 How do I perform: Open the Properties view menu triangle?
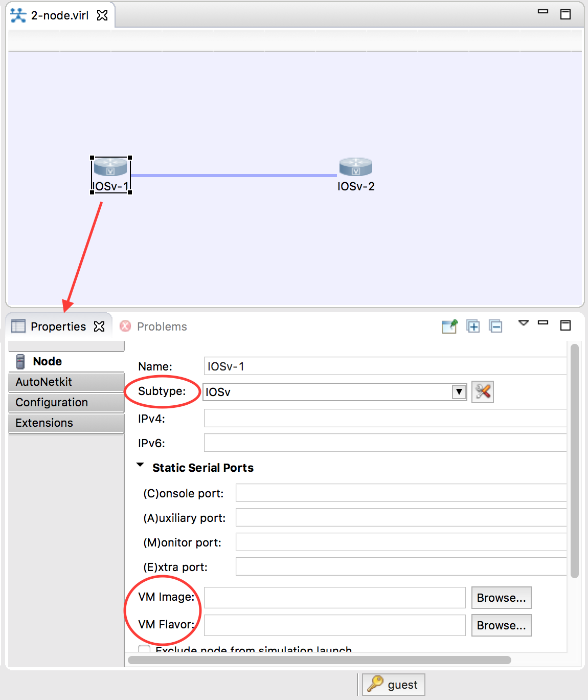[x=523, y=324]
